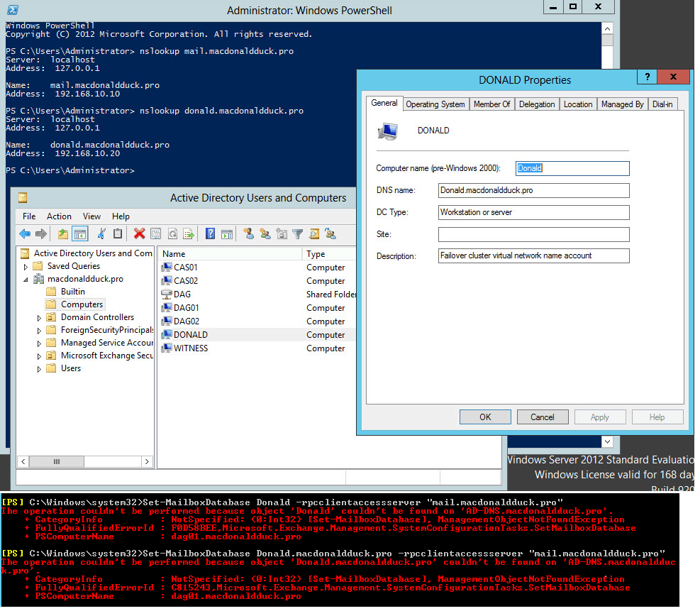Click the Up One Level folder icon

click(63, 233)
